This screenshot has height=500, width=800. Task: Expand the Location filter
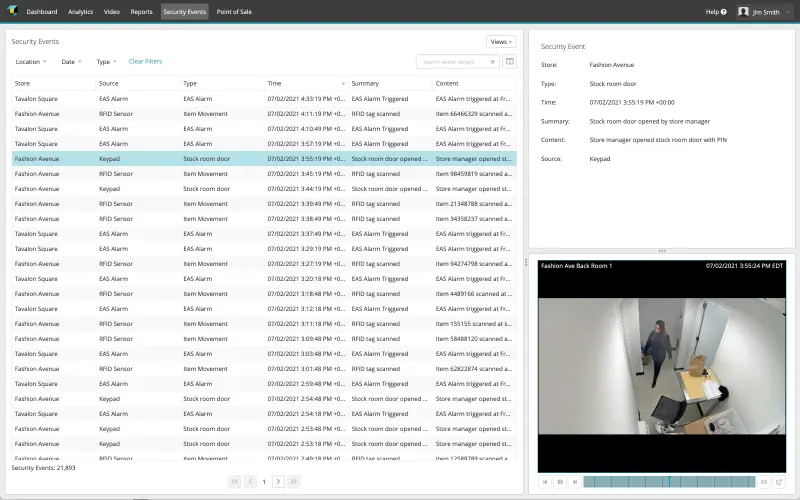[31, 62]
